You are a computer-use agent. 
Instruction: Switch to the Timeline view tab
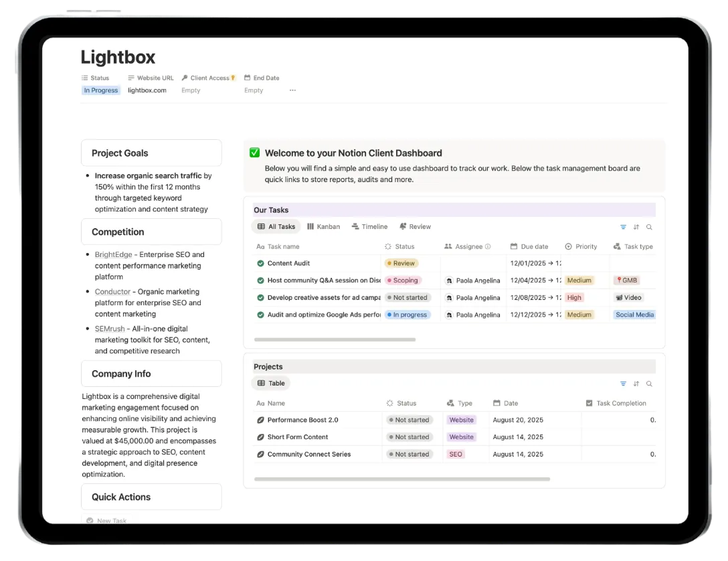(369, 227)
